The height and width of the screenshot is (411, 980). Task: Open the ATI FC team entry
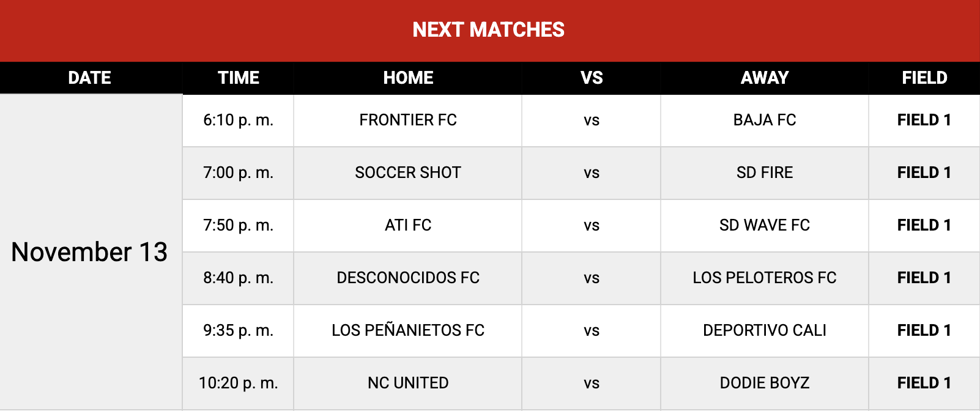pyautogui.click(x=408, y=225)
